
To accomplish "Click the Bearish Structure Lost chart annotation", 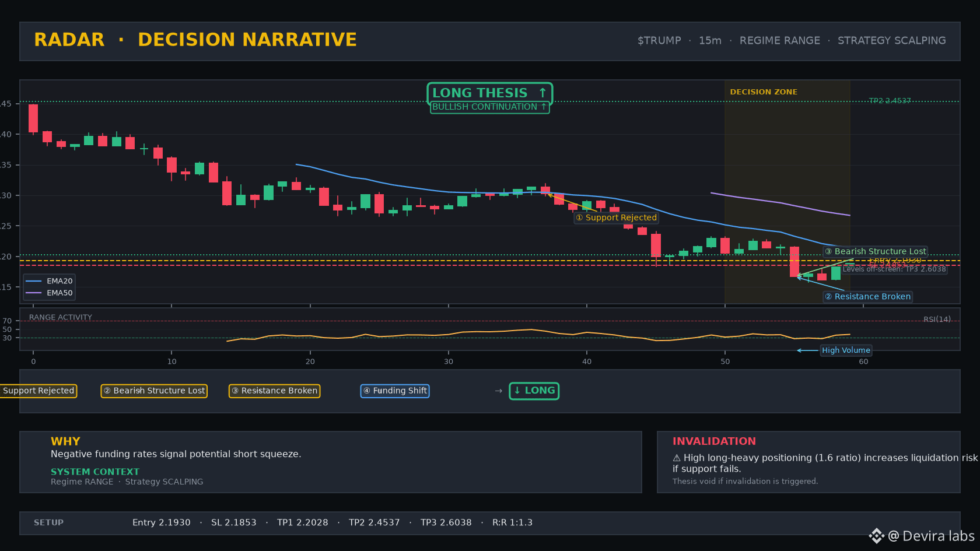I will [875, 251].
